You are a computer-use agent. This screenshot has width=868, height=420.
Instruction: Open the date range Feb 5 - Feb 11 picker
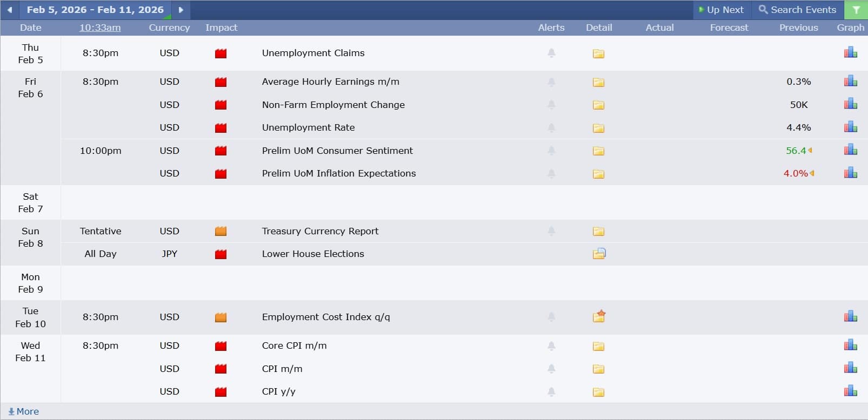pyautogui.click(x=95, y=10)
